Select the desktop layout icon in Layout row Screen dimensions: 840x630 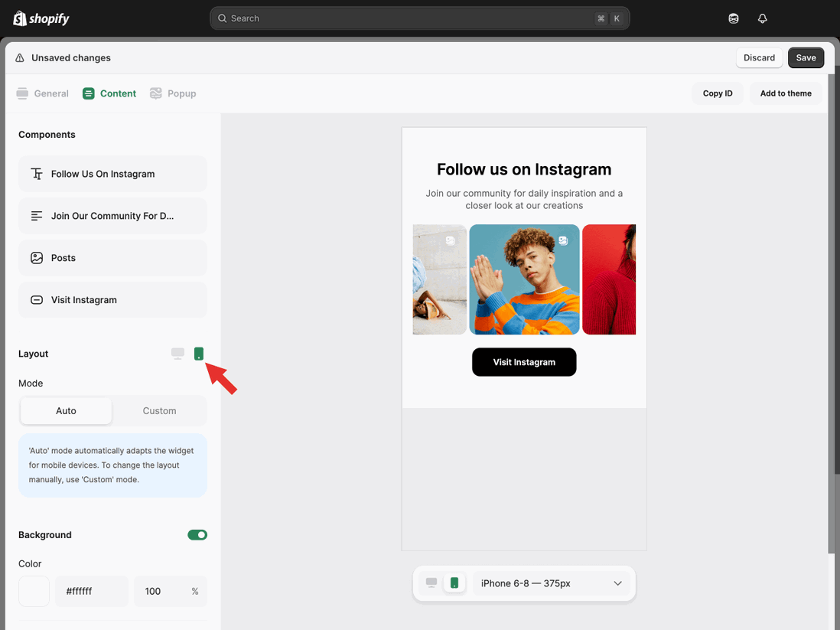click(177, 354)
